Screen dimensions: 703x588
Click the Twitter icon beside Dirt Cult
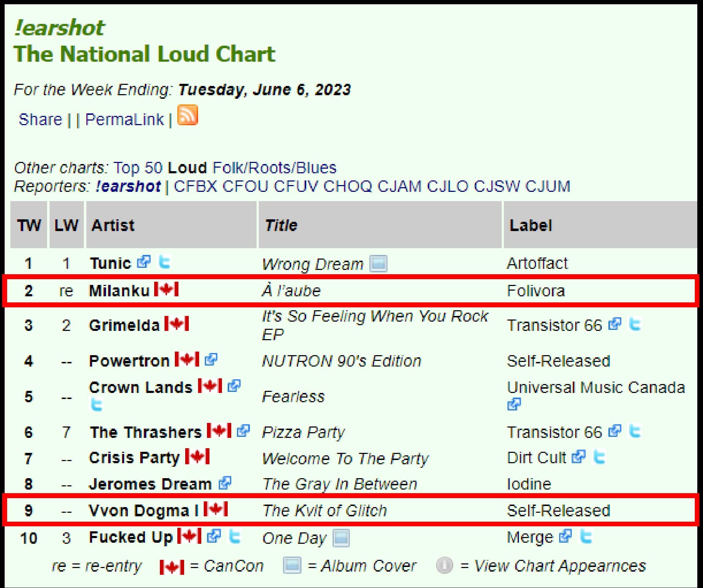[599, 457]
